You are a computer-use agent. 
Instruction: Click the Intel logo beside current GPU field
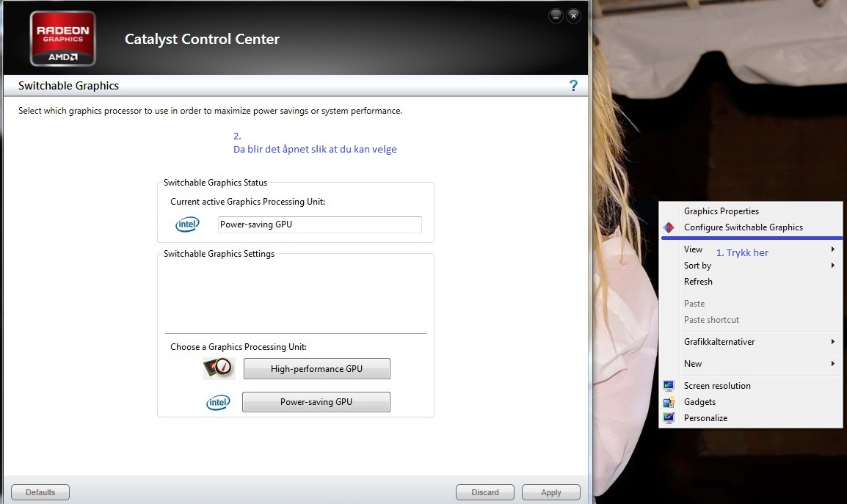point(187,224)
